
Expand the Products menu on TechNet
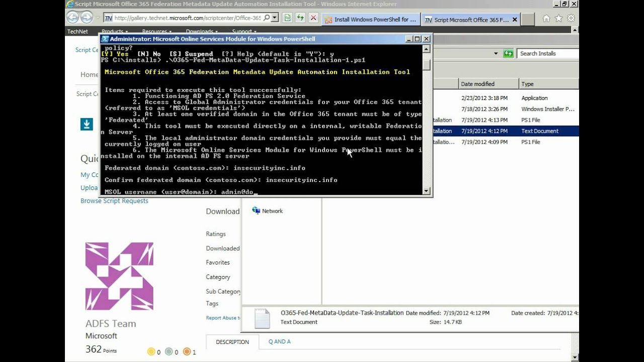tap(114, 32)
